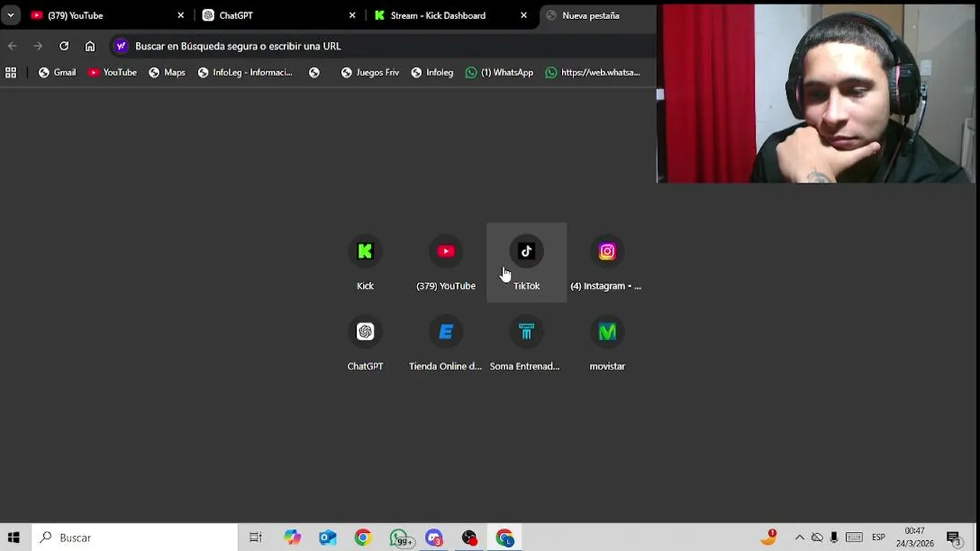Viewport: 980px width, 551px height.
Task: Go to the browser home page
Action: [x=90, y=46]
